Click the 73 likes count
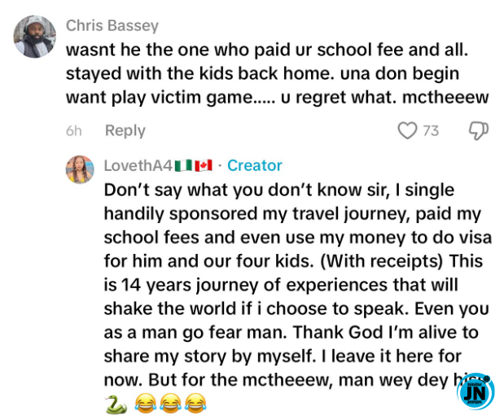The height and width of the screenshot is (420, 504). pos(431,131)
